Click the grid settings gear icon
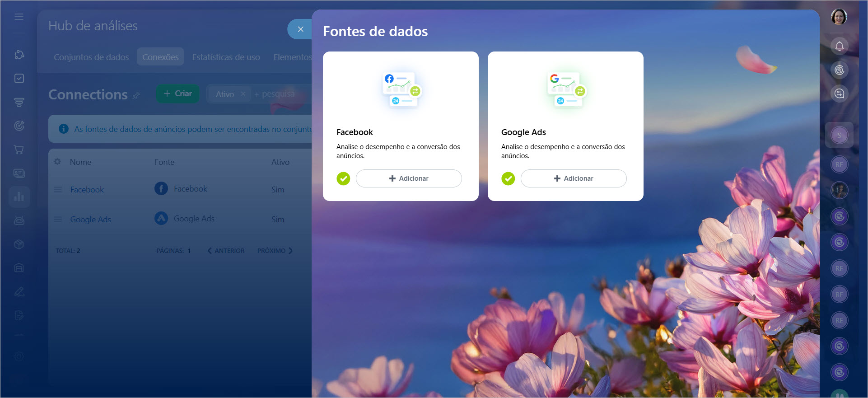The image size is (868, 398). click(57, 162)
